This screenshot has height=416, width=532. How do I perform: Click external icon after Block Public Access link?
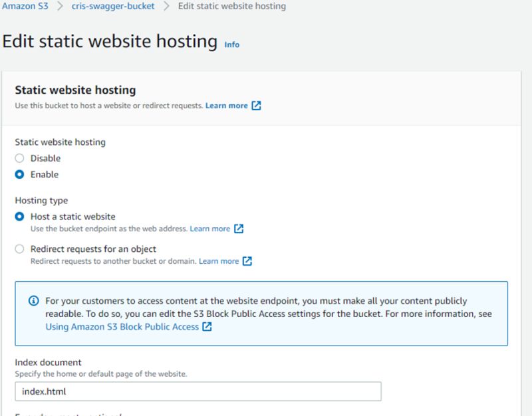coord(207,326)
